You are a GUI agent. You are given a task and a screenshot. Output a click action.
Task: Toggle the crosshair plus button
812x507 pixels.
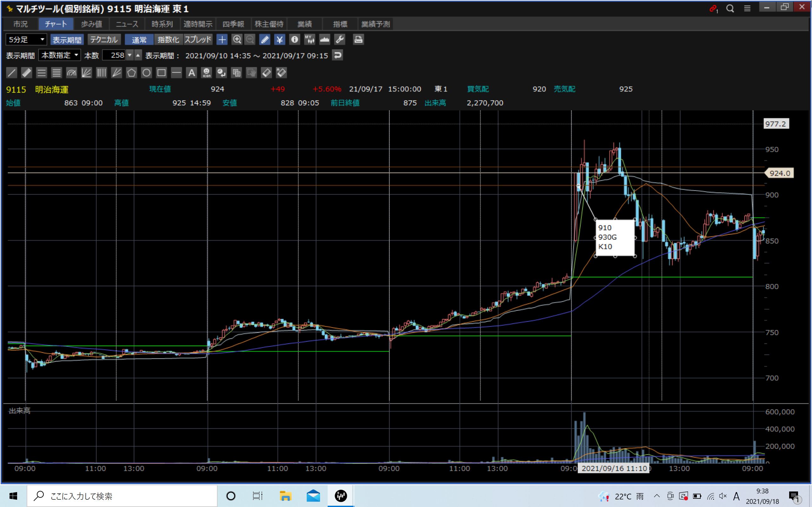pyautogui.click(x=222, y=40)
